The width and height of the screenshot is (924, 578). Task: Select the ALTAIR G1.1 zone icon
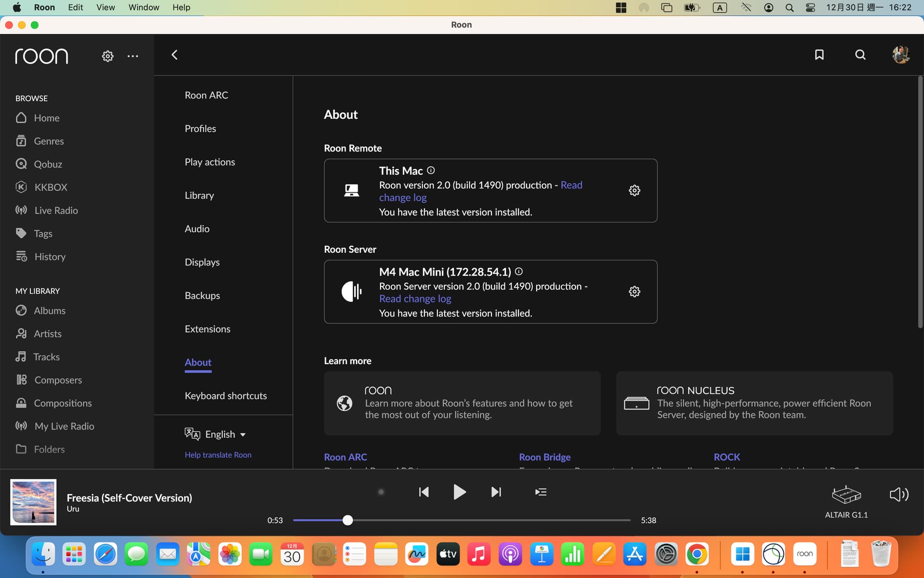click(846, 495)
